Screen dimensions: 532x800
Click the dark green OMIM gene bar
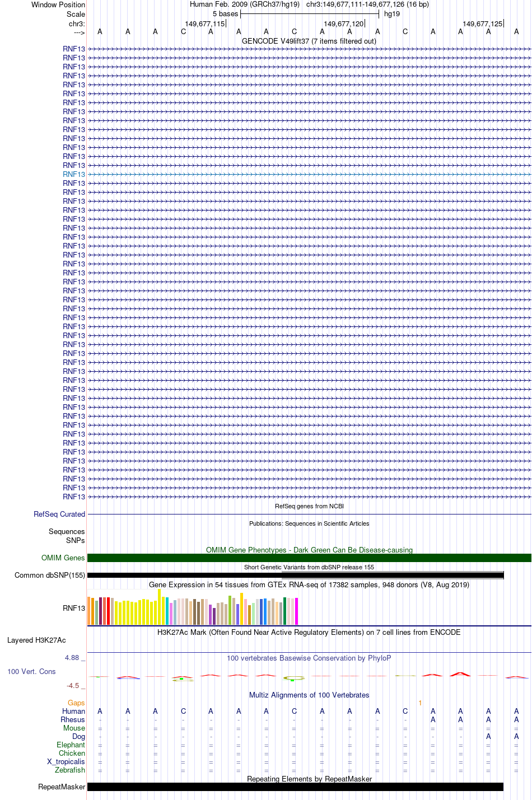click(309, 558)
